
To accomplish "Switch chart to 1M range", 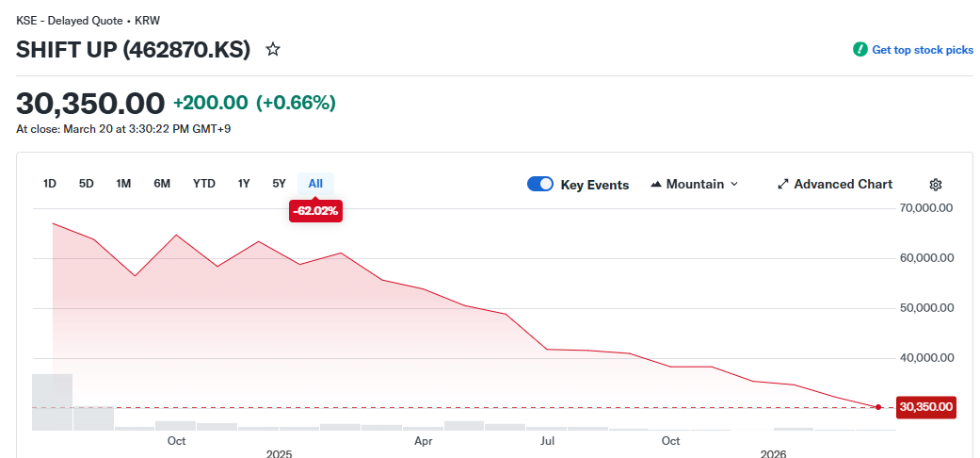I will click(123, 184).
